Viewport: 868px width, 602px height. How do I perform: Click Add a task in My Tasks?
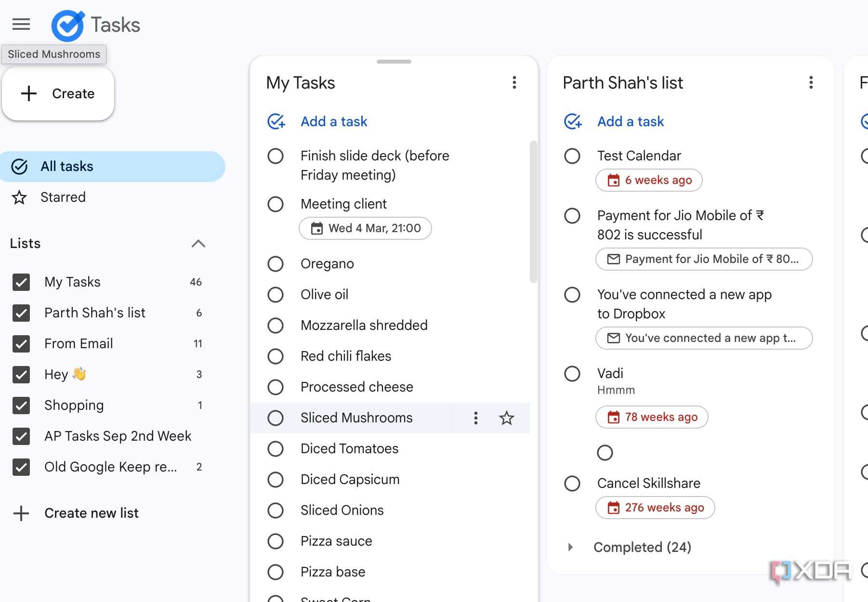coord(334,121)
